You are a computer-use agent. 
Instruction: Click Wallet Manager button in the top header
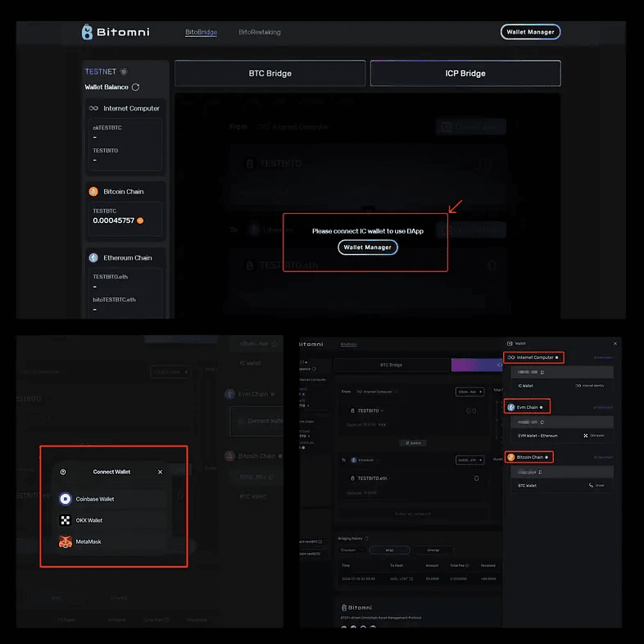[530, 32]
